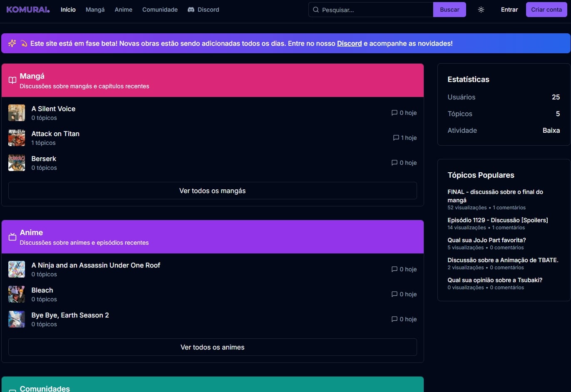Focus the Pesquisar search input field

click(x=375, y=10)
